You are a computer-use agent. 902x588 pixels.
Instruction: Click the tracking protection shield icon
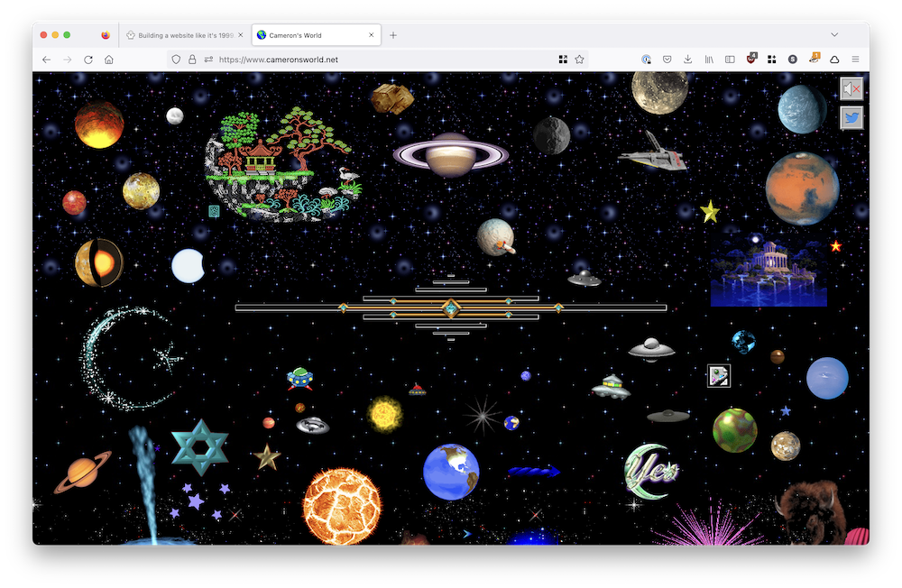coord(176,60)
